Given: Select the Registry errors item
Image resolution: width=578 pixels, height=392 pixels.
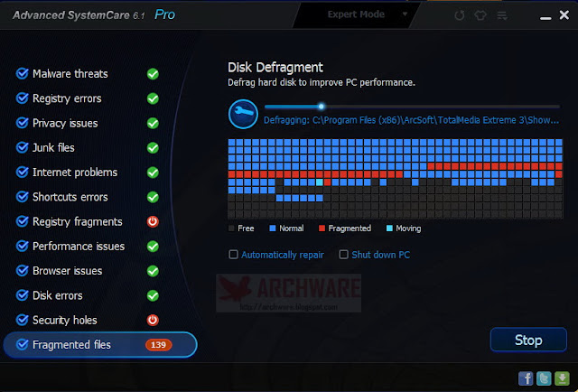Looking at the screenshot, I should 67,98.
